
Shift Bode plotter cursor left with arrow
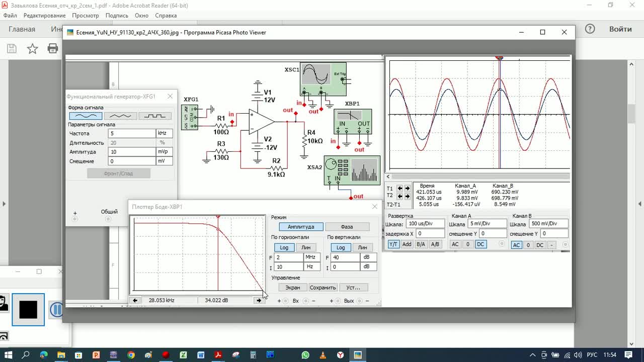click(x=135, y=300)
